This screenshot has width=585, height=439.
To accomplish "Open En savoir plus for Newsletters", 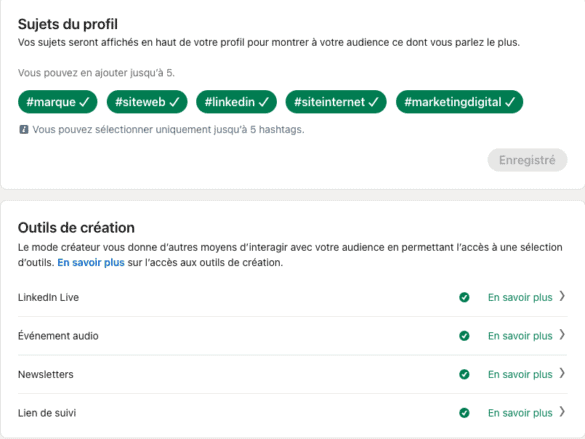I will (520, 374).
